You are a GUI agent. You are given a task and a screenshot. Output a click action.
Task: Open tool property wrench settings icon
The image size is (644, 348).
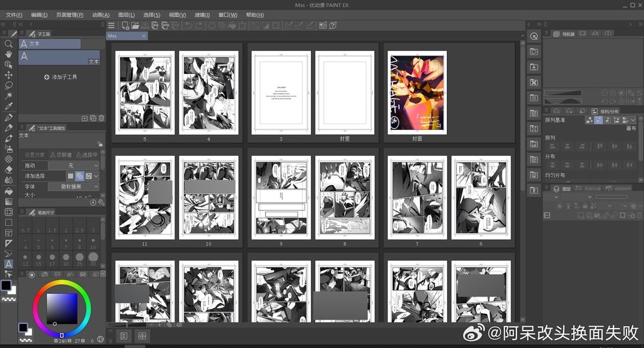[x=102, y=203]
